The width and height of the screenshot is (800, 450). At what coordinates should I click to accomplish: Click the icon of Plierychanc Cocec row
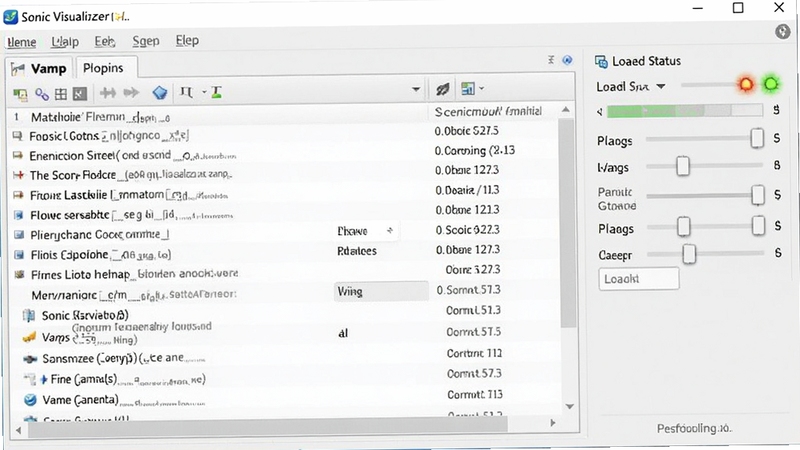(19, 235)
